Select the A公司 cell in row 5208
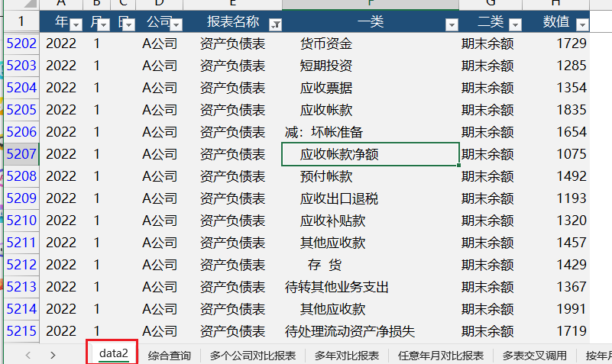 (x=159, y=176)
